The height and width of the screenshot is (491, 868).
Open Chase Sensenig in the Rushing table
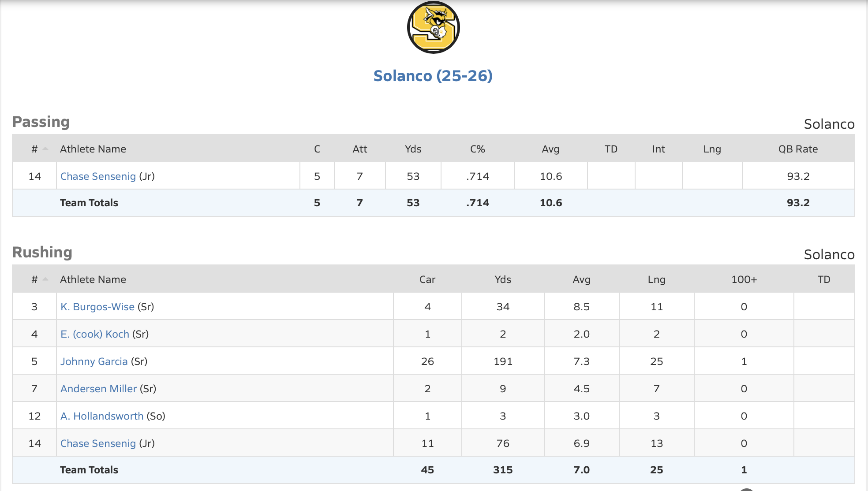pos(98,443)
